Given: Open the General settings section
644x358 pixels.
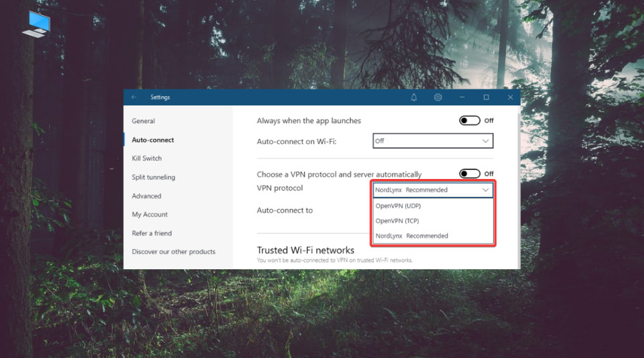Looking at the screenshot, I should pos(143,121).
